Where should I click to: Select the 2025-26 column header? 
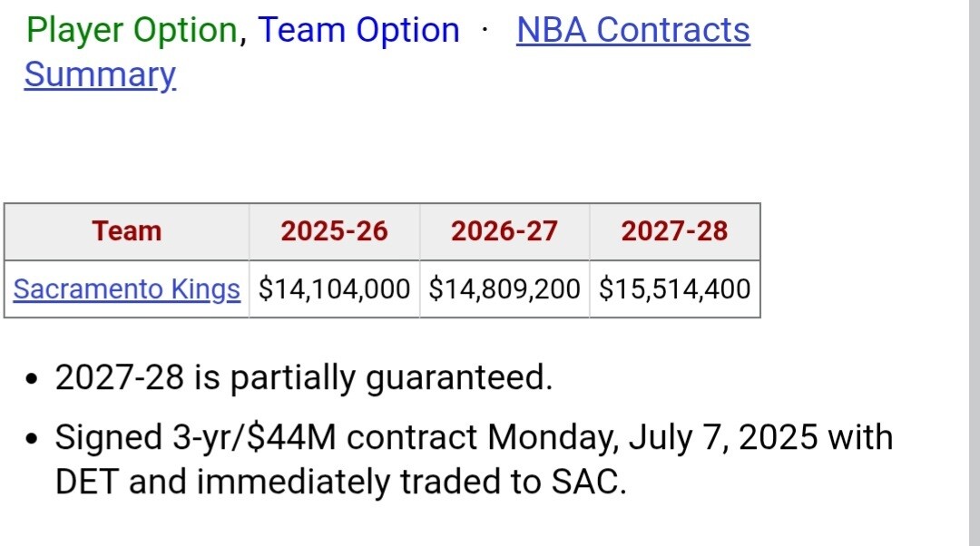click(334, 231)
